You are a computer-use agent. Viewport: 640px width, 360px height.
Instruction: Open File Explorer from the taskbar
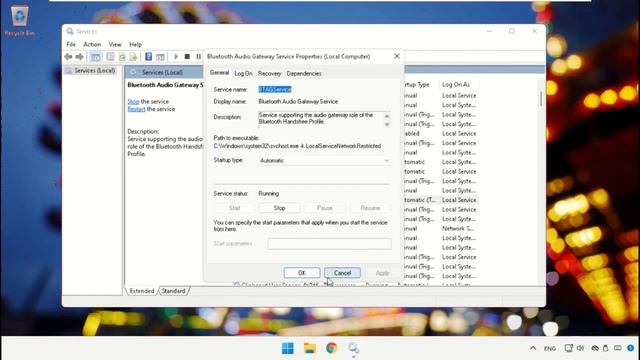[310, 348]
